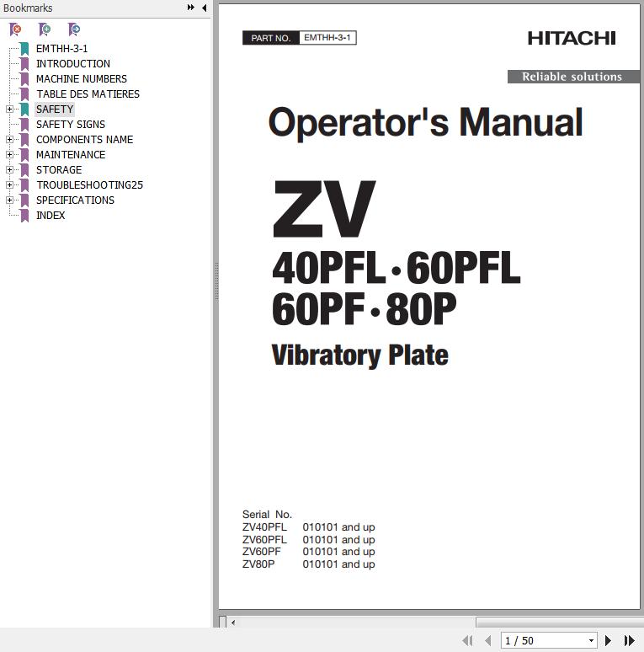Image resolution: width=644 pixels, height=652 pixels.
Task: Click the bookmark go-to arrow icon
Action: click(74, 29)
